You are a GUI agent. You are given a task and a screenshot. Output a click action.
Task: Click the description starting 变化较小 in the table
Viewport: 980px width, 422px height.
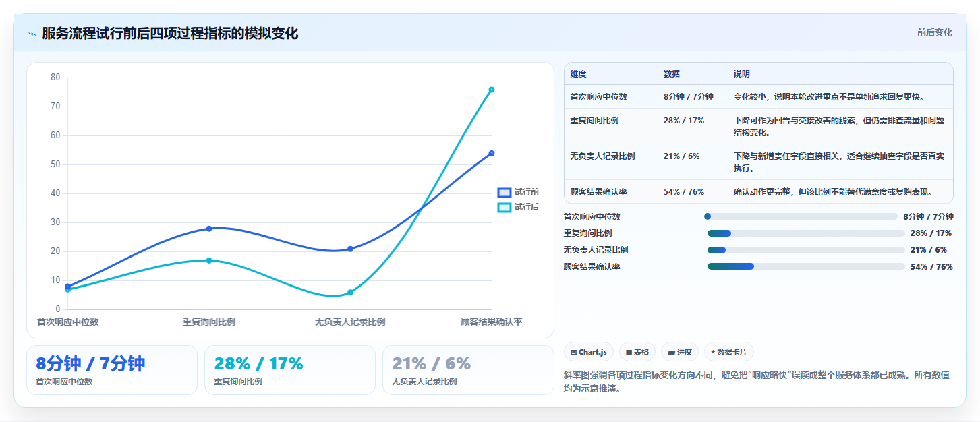point(829,97)
